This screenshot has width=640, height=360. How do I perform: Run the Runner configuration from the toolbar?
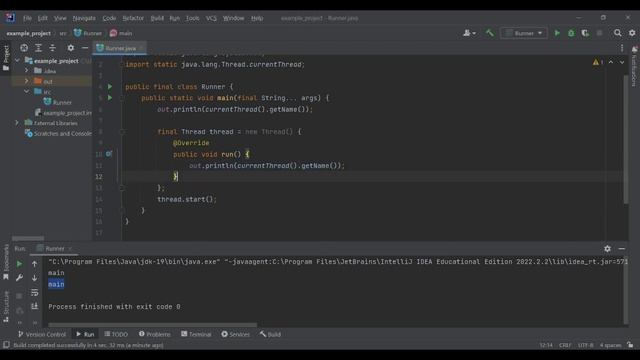click(x=557, y=33)
